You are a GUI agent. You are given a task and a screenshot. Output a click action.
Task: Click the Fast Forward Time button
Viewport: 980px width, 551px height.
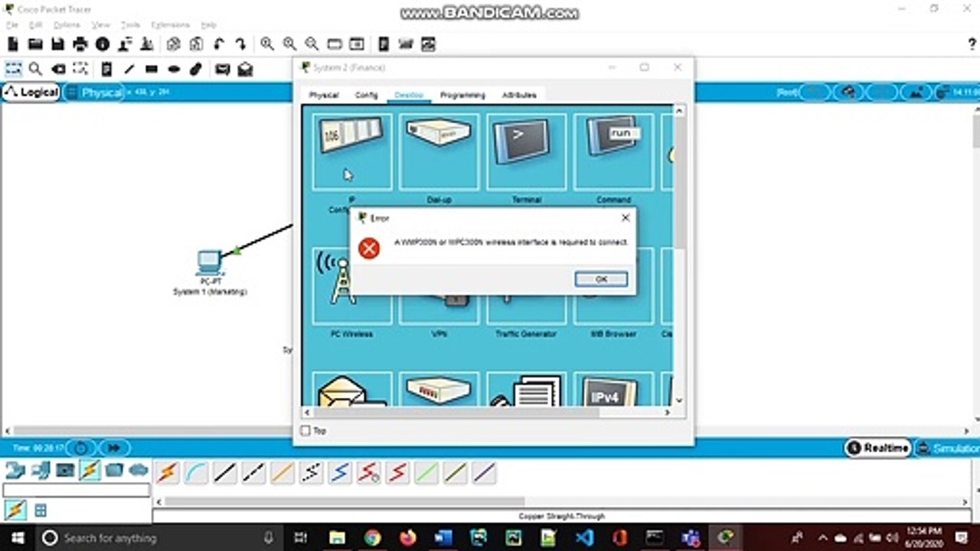(x=115, y=448)
